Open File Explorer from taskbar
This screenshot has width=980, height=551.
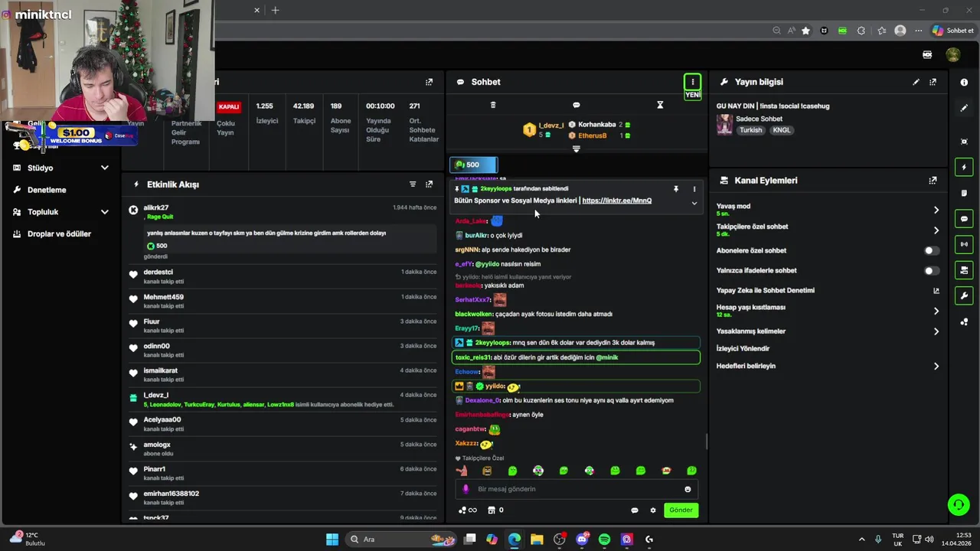coord(537,540)
